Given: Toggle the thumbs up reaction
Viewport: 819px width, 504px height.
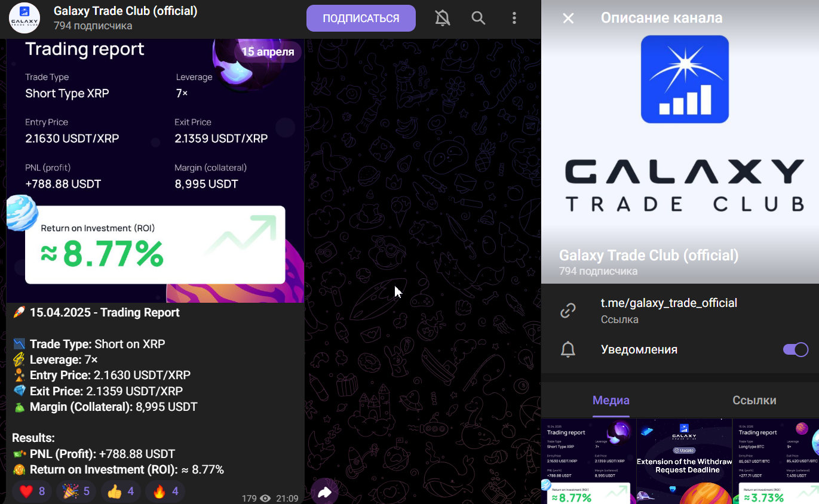Looking at the screenshot, I should coord(121,491).
